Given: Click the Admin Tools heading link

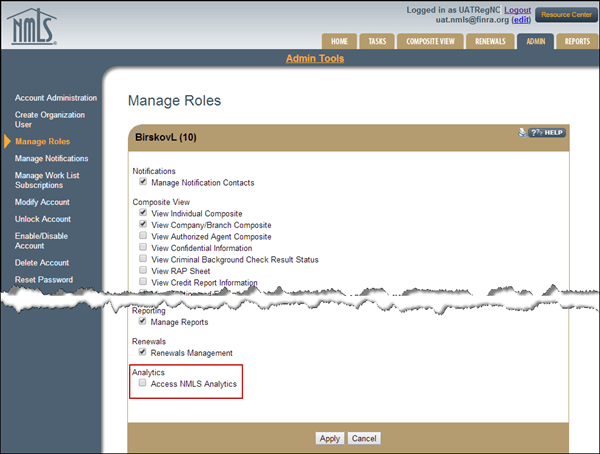Looking at the screenshot, I should 315,59.
